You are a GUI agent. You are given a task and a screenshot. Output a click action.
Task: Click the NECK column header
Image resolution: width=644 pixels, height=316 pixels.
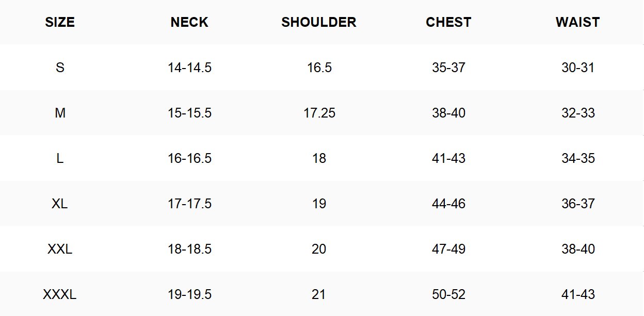189,22
